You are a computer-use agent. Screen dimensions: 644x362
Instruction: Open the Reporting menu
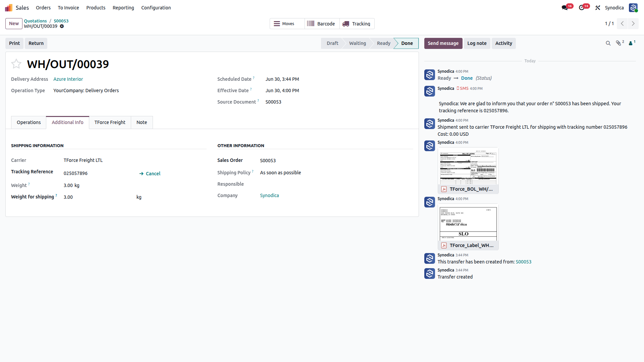[x=123, y=8]
